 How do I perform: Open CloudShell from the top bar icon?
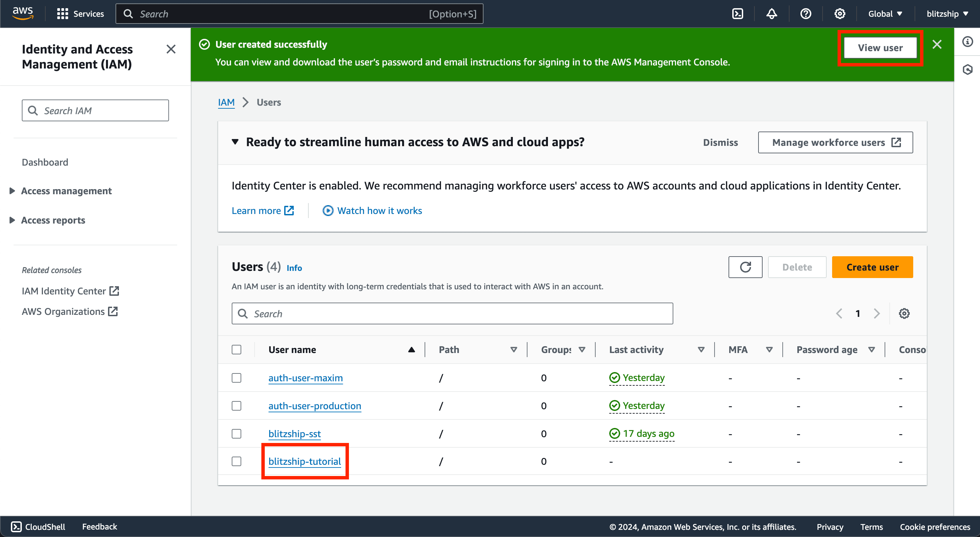[737, 14]
